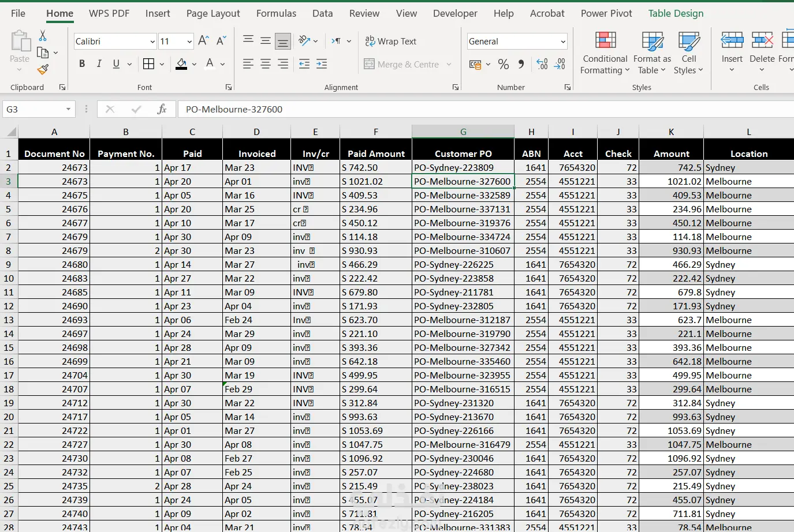Apply the yellow fill colour swatch

tap(181, 64)
